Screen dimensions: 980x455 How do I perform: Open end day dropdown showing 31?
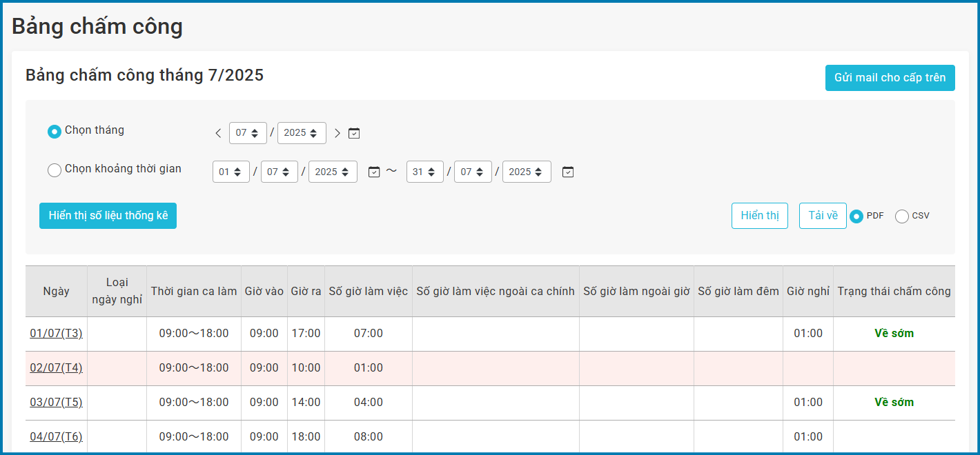click(424, 172)
